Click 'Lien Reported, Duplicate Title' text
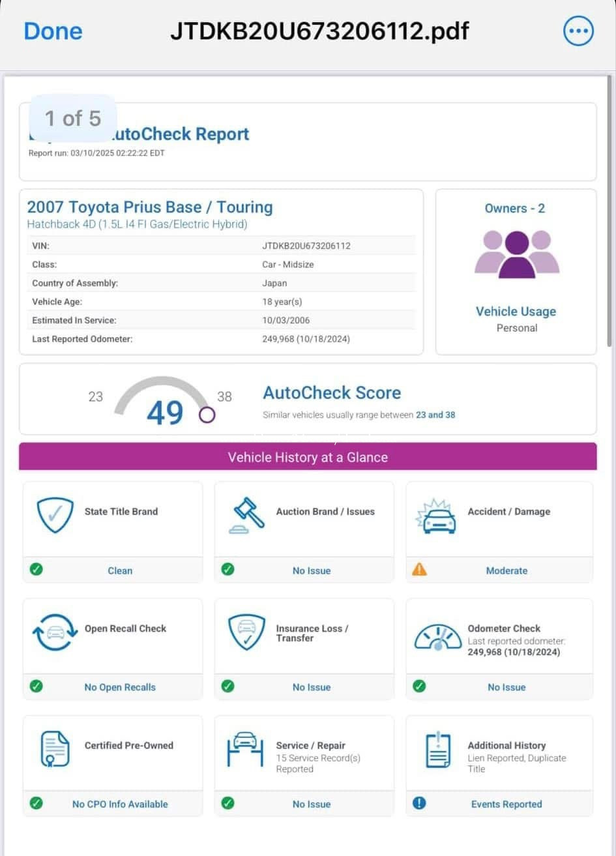Image resolution: width=616 pixels, height=856 pixels. 517,763
